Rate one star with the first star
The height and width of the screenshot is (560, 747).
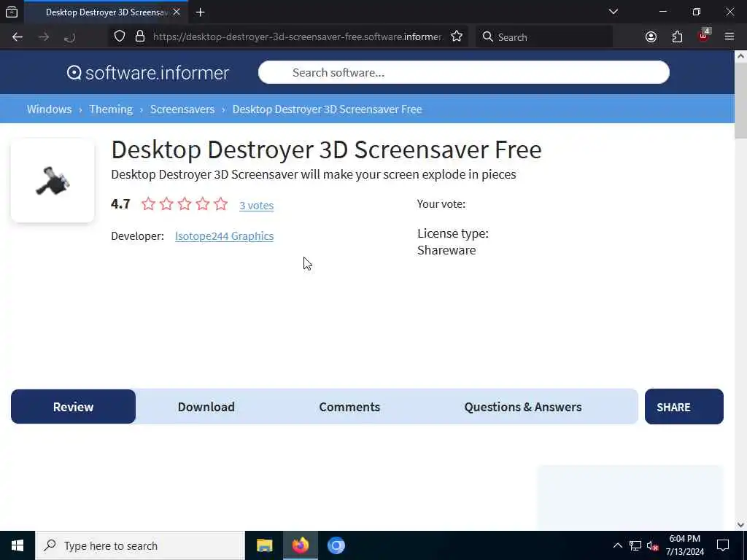pos(149,204)
